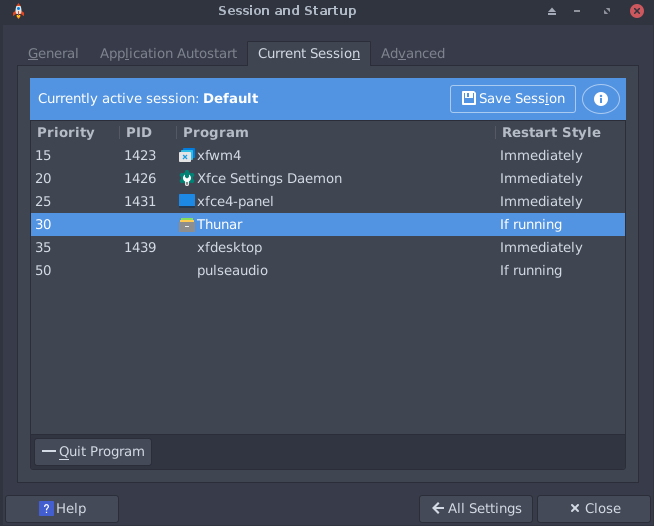Sort by the PID column header
This screenshot has height=526, width=654.
click(x=139, y=132)
